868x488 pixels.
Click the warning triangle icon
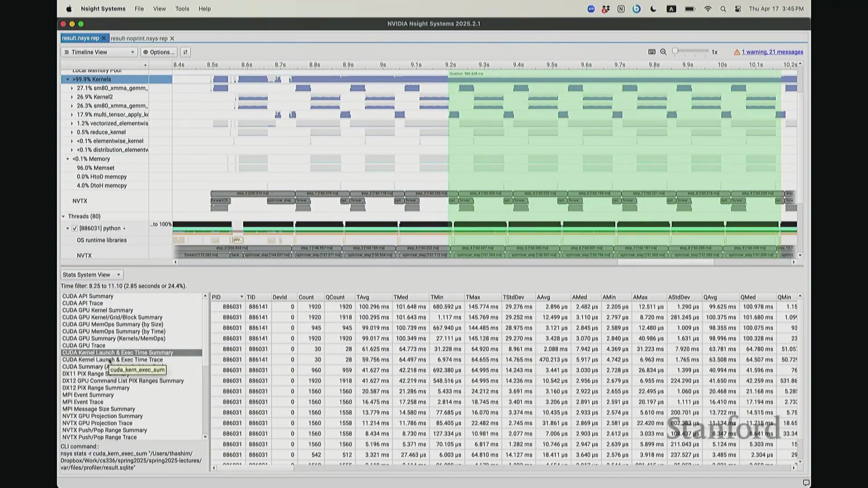737,52
